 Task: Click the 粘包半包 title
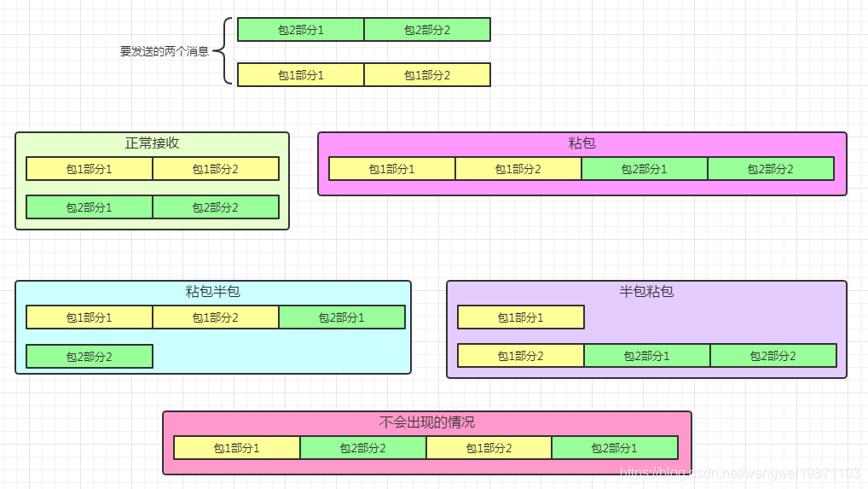[213, 291]
